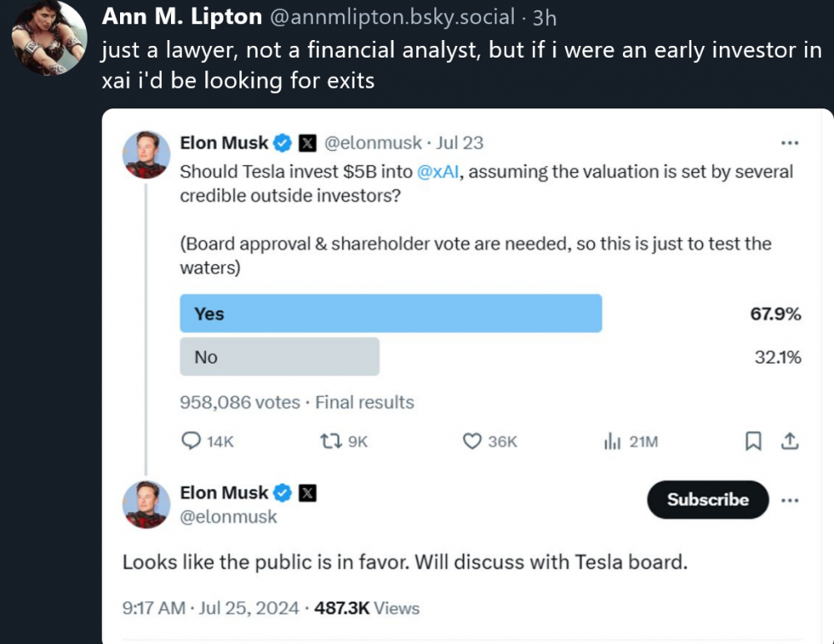
Task: Select the Yes poll result bar
Action: [x=390, y=314]
